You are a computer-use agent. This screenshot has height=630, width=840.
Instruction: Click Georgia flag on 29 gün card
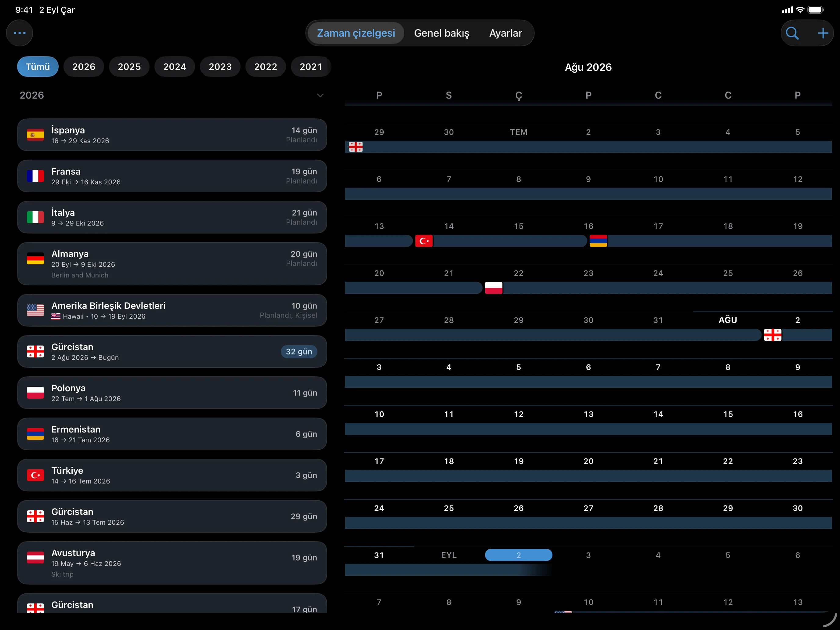point(35,516)
